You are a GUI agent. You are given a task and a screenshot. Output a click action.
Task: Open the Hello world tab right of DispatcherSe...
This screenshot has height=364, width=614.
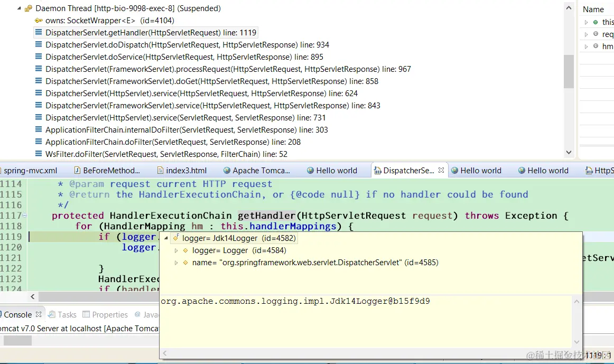tap(477, 171)
